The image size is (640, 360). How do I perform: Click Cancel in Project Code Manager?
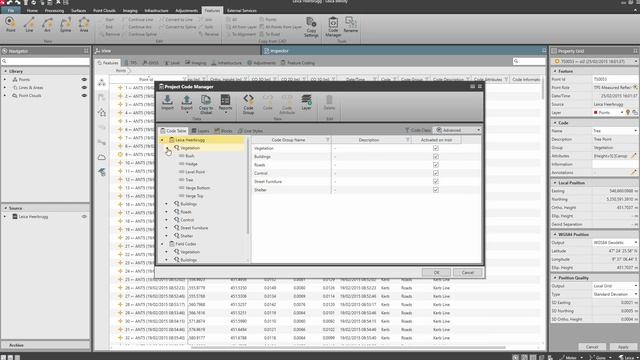(468, 273)
